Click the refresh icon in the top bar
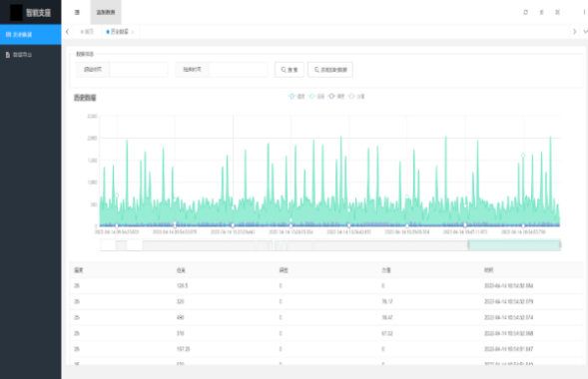 [x=525, y=12]
